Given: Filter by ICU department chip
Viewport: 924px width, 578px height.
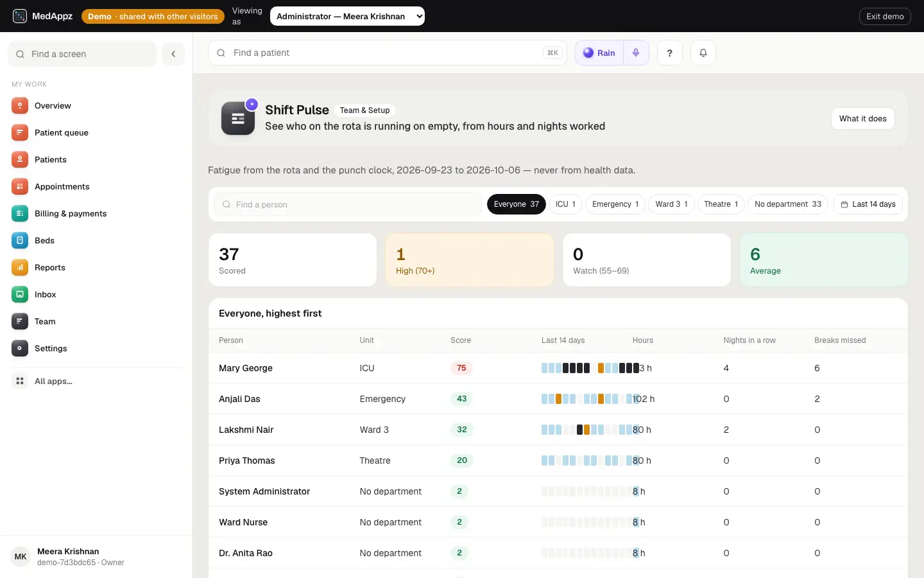Looking at the screenshot, I should click(x=565, y=204).
